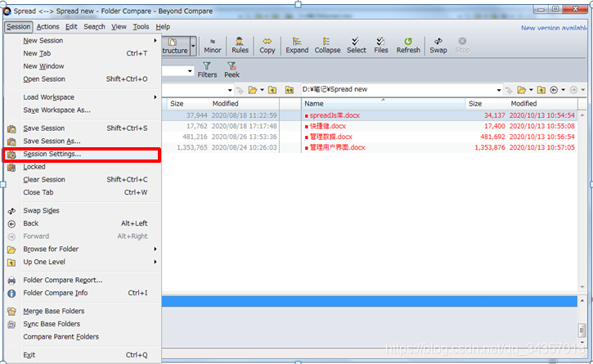The height and width of the screenshot is (364, 593).
Task: Sort right pane by Size column header
Action: [486, 104]
